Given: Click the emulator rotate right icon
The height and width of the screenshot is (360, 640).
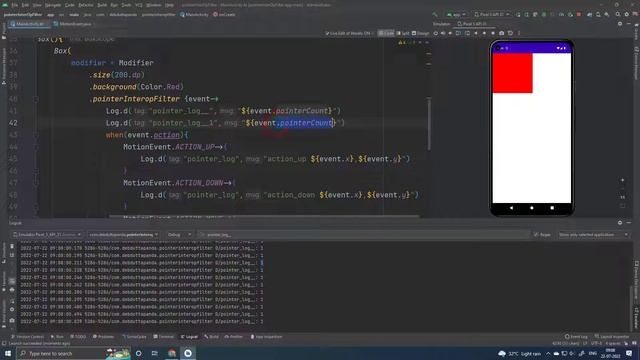Looking at the screenshot, I should tap(467, 33).
